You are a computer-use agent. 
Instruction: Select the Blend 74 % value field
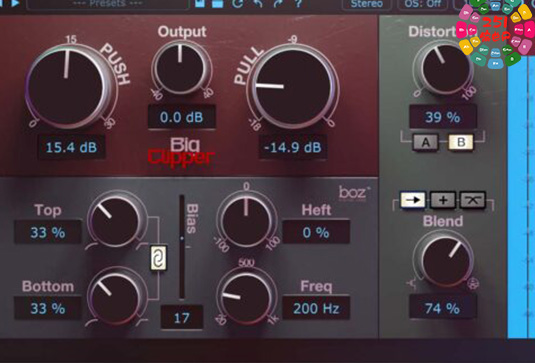click(x=442, y=309)
